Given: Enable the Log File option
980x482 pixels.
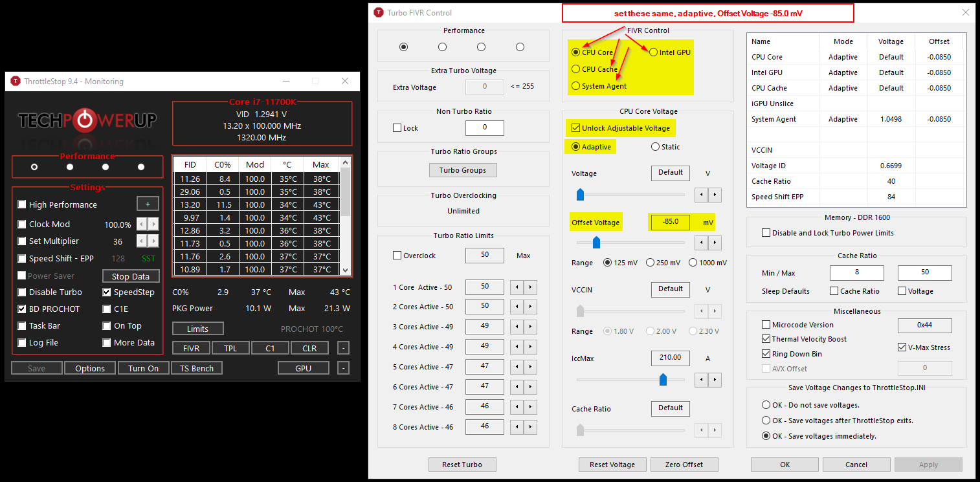Looking at the screenshot, I should pos(21,342).
